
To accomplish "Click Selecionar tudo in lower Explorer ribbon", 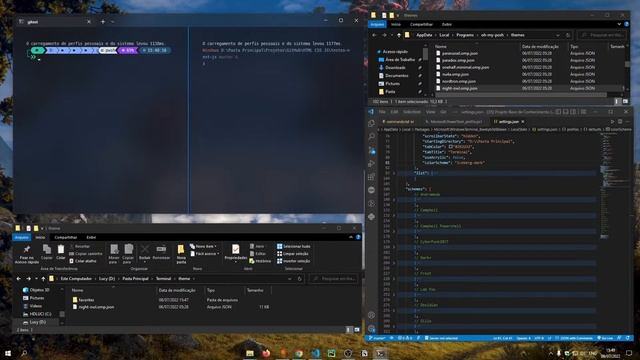I will (x=293, y=246).
